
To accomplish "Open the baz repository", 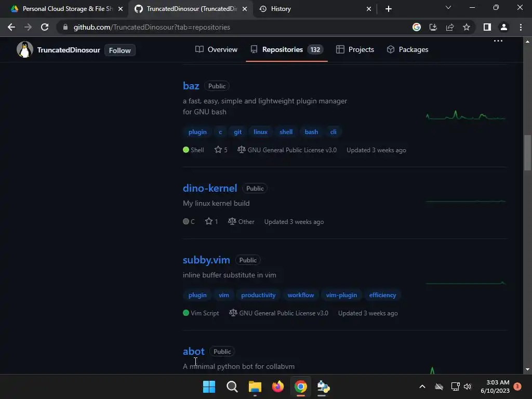I will click(x=191, y=86).
